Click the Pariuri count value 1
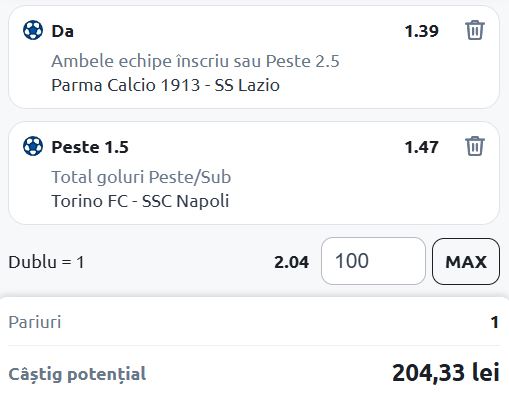Image resolution: width=509 pixels, height=398 pixels. tap(495, 322)
